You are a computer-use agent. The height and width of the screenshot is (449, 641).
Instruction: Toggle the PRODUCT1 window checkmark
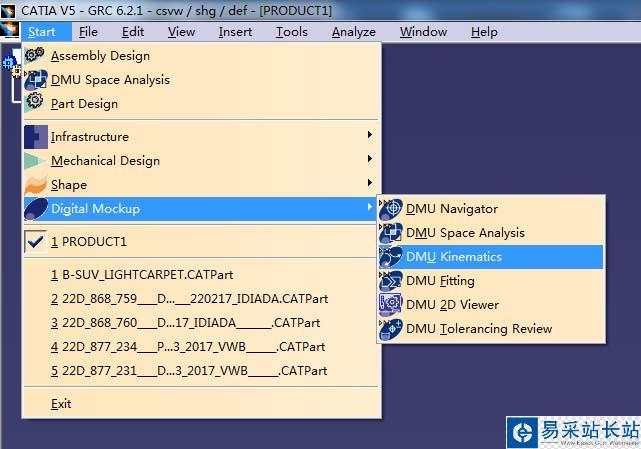click(36, 242)
